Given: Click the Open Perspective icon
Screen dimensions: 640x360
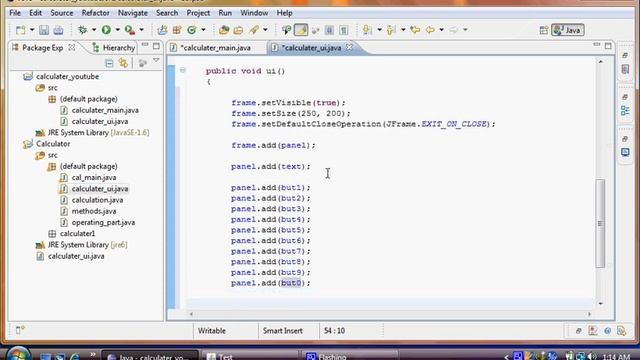Looking at the screenshot, I should click(544, 30).
